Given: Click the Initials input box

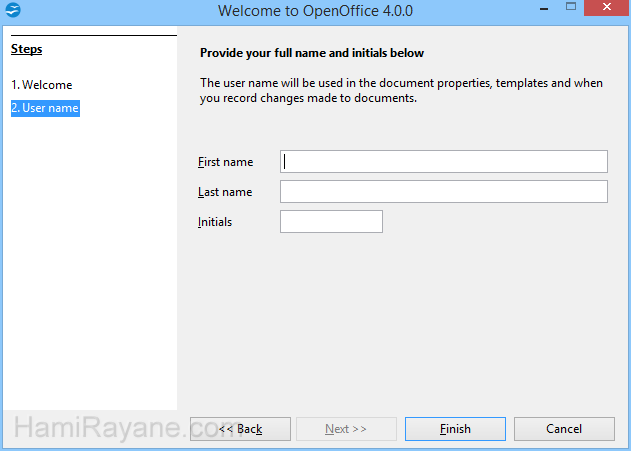Looking at the screenshot, I should pos(331,221).
